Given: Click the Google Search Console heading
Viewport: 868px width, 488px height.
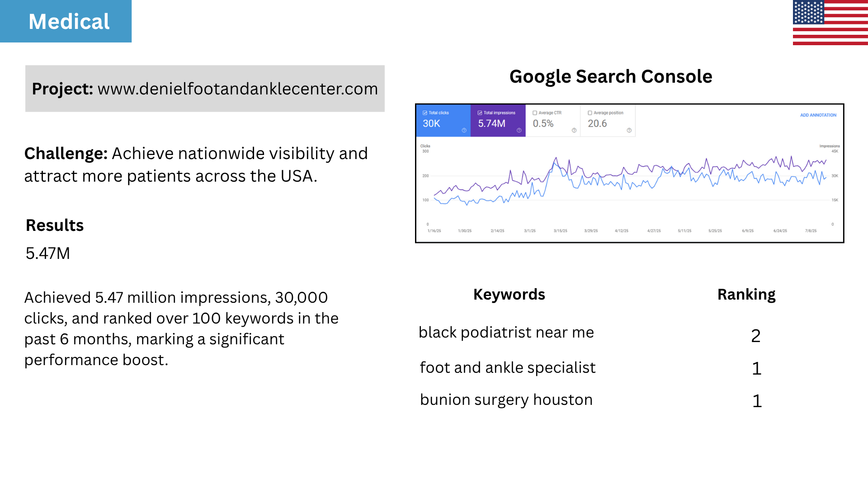Looking at the screenshot, I should pos(611,76).
